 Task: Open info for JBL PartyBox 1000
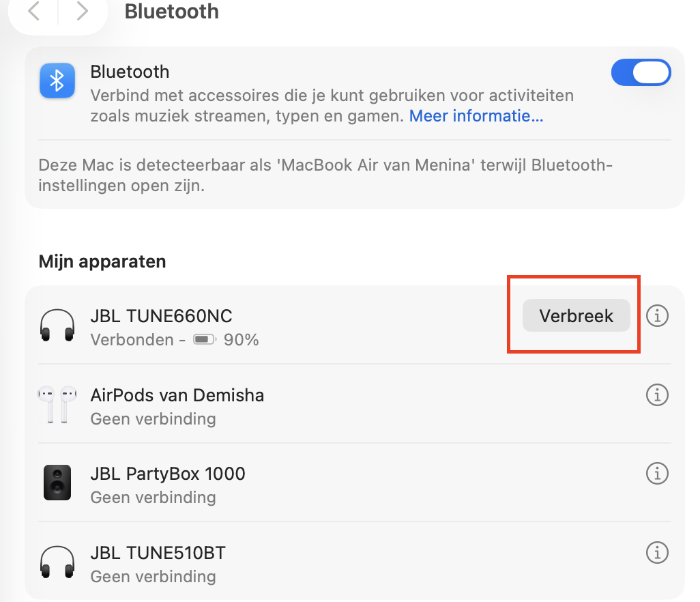(657, 473)
